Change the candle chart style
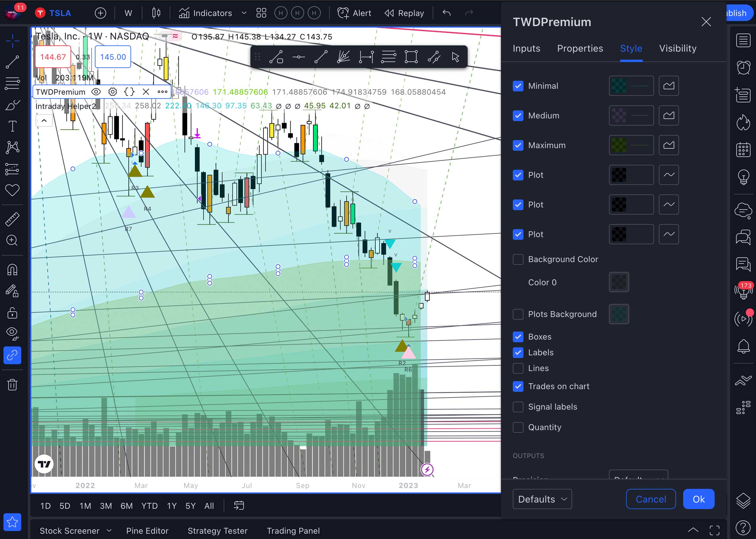The height and width of the screenshot is (539, 756). 156,13
